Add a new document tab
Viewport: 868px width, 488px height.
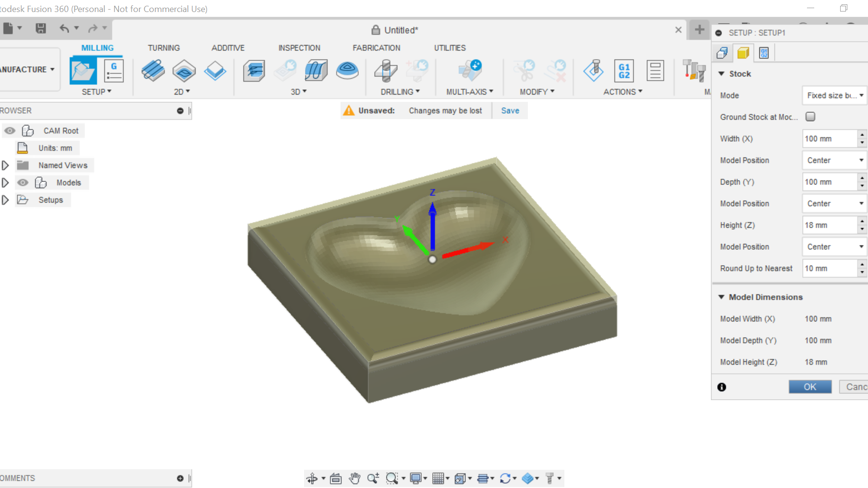click(x=699, y=30)
